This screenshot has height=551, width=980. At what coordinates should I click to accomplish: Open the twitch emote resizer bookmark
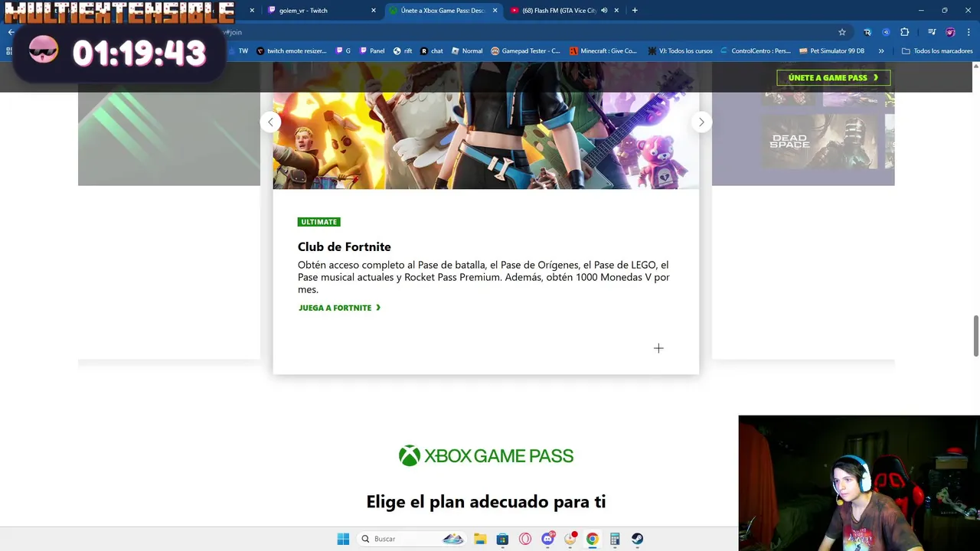[x=291, y=51]
